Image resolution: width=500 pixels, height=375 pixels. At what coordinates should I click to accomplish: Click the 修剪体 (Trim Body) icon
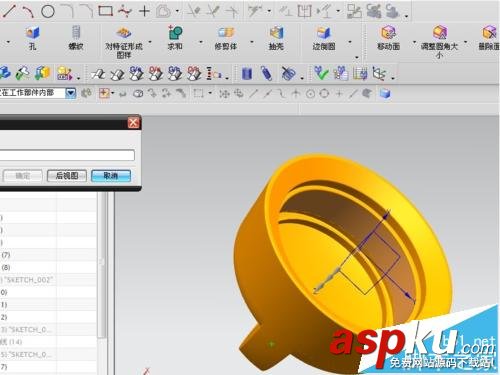coord(226,33)
